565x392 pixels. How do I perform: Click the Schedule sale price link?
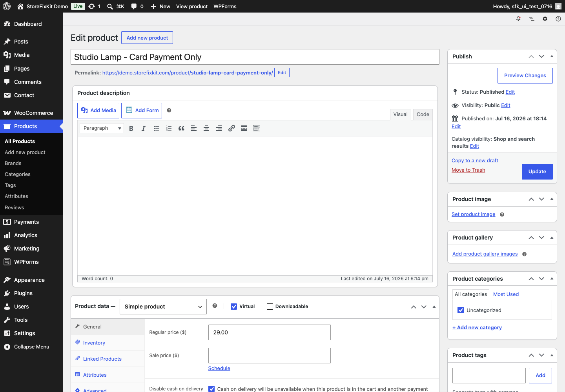click(219, 368)
